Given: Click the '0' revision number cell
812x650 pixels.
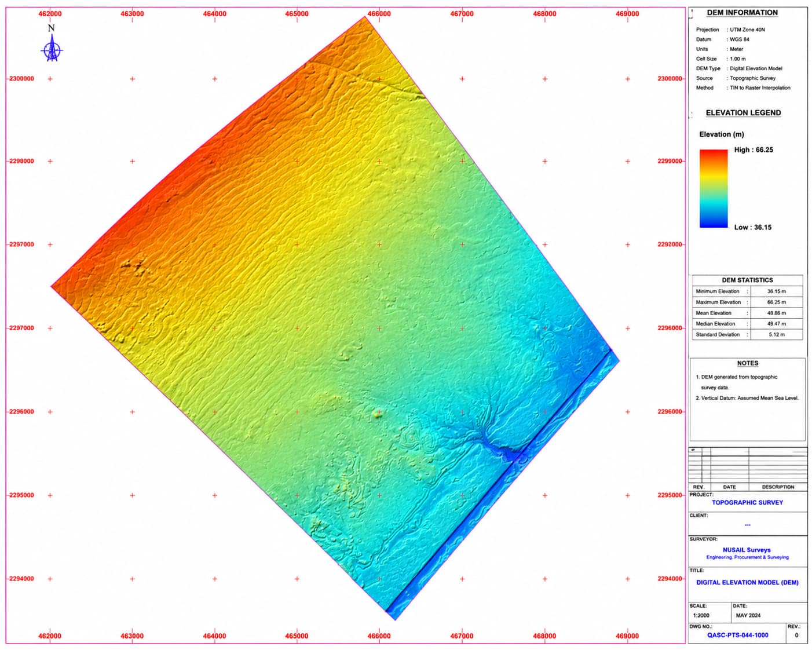Looking at the screenshot, I should pyautogui.click(x=796, y=636).
